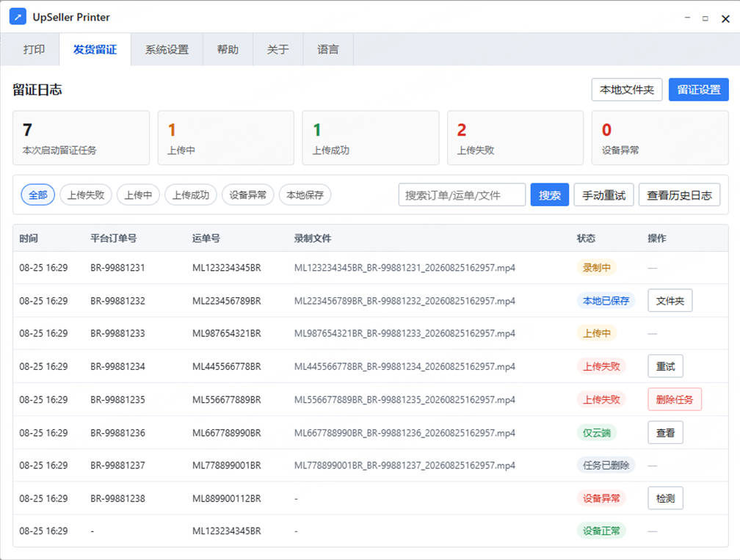Viewport: 740px width, 560px height.
Task: Click the 手动重试 button
Action: point(603,194)
